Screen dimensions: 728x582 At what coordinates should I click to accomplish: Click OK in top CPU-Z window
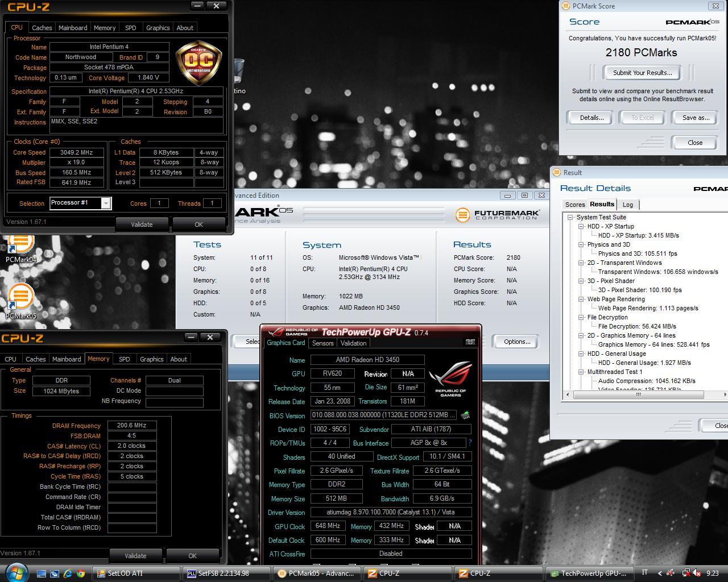tap(198, 224)
